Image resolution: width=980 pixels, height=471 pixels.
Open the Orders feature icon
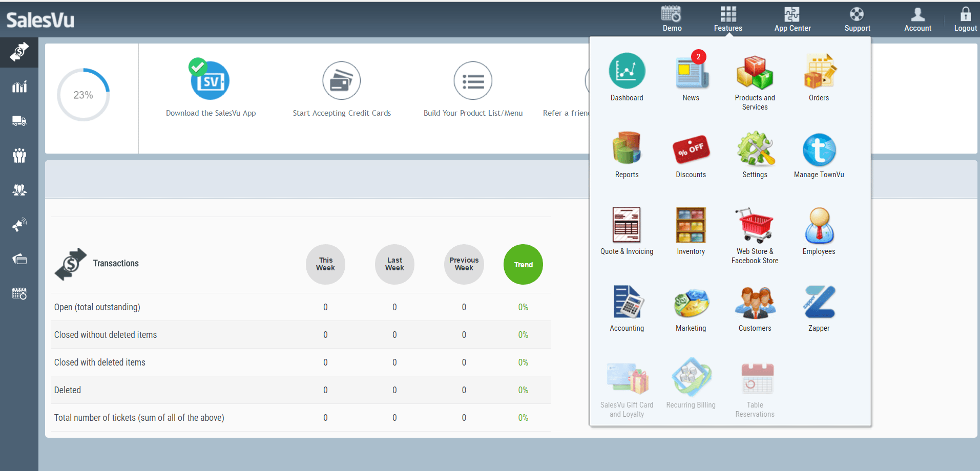pos(819,71)
